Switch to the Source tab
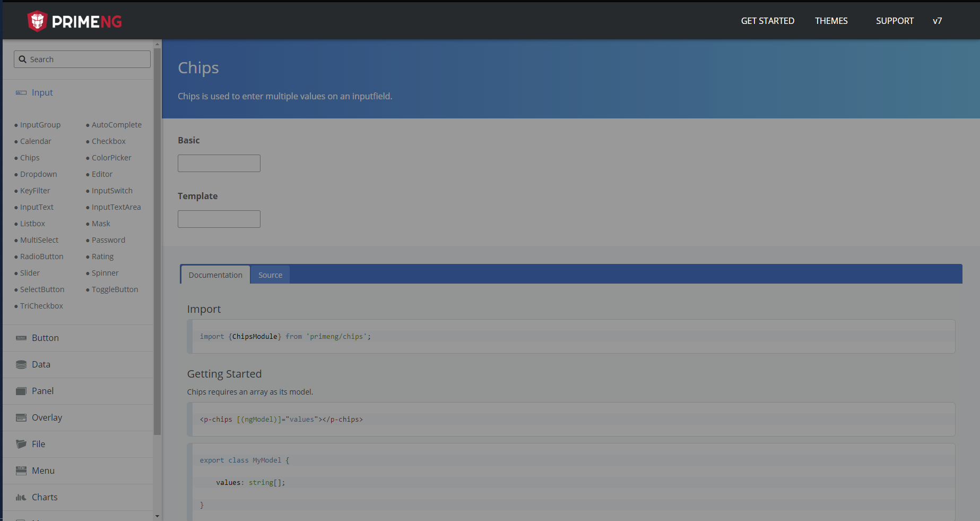 (270, 275)
